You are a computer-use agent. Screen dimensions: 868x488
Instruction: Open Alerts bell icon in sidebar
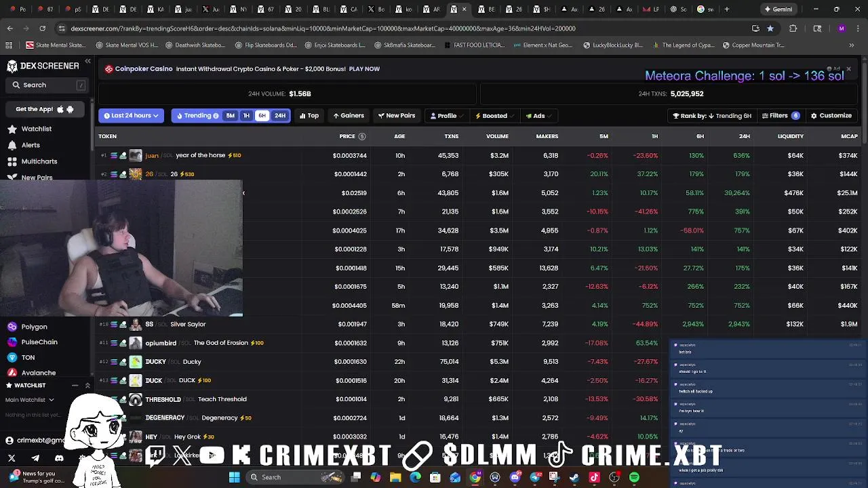pyautogui.click(x=12, y=145)
